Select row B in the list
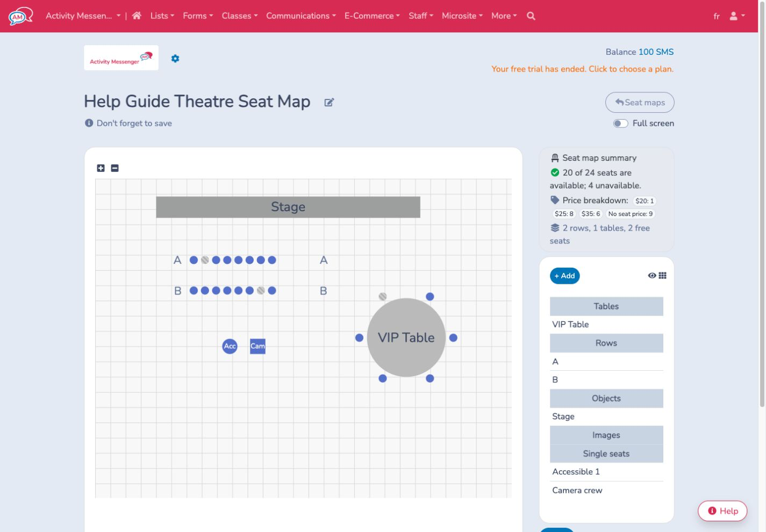 coord(606,380)
